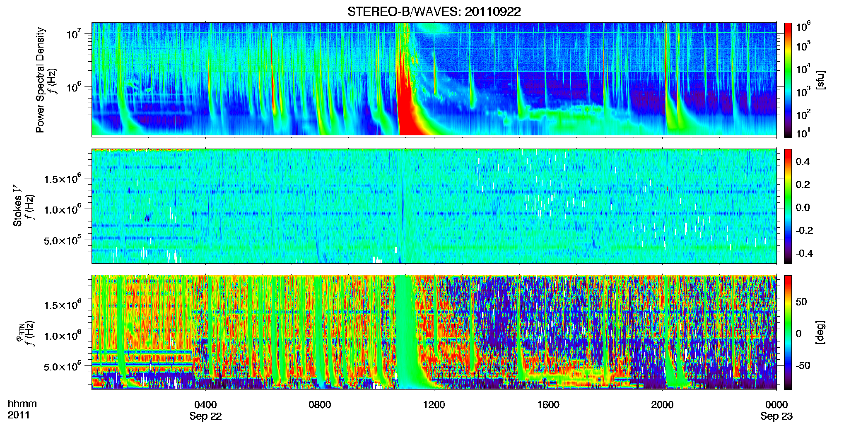
Task: Click the Sep 23 date label
Action: (776, 416)
